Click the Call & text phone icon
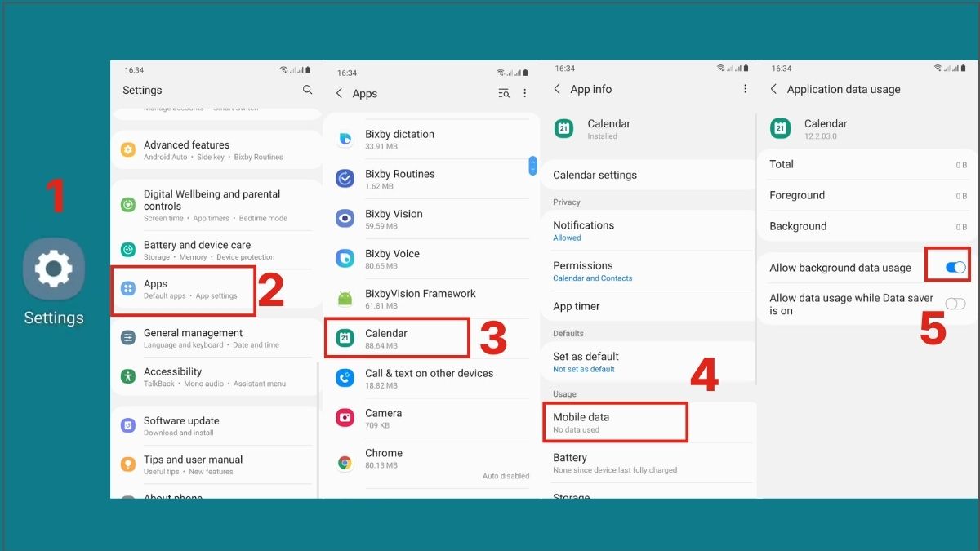 pos(345,378)
